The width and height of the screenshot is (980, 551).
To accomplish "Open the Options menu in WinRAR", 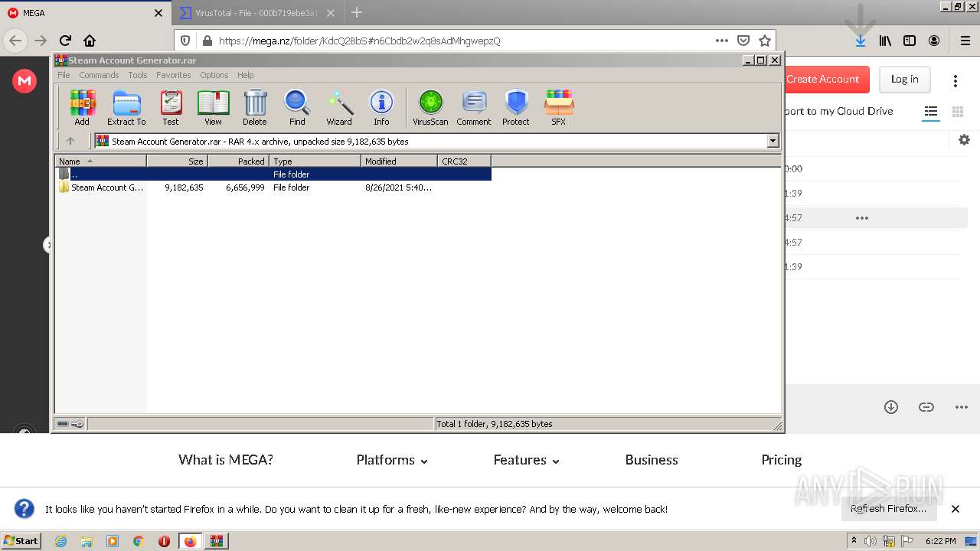I will (214, 75).
